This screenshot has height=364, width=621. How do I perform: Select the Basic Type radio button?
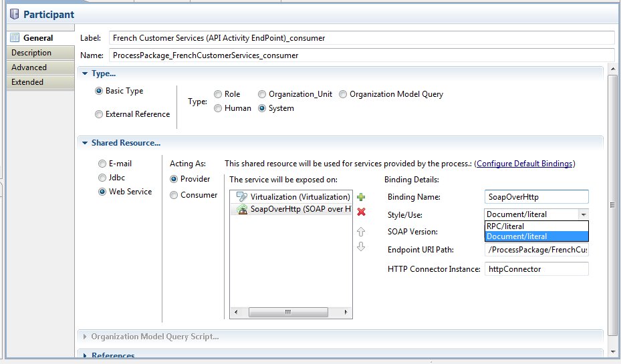(99, 91)
